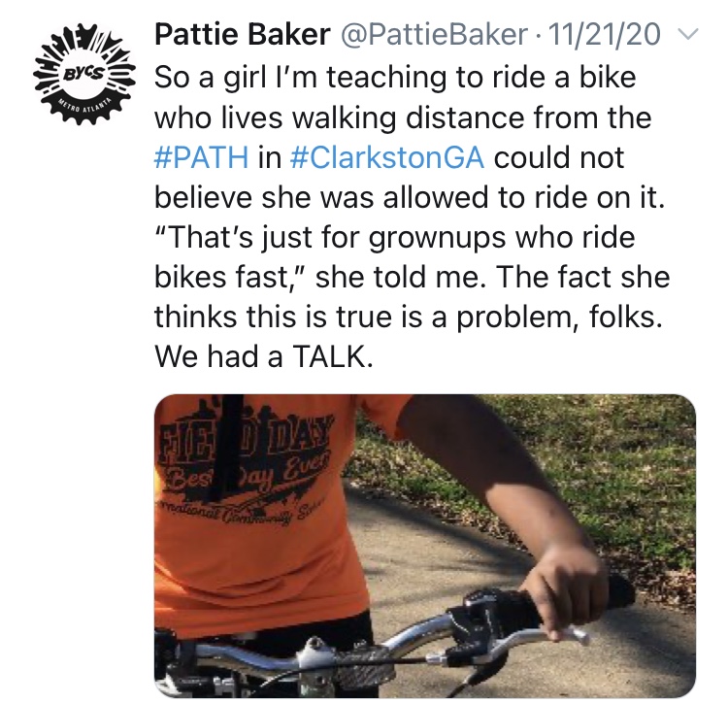Image resolution: width=728 pixels, height=703 pixels.
Task: Open the tweet options chevron menu
Action: pos(686,36)
